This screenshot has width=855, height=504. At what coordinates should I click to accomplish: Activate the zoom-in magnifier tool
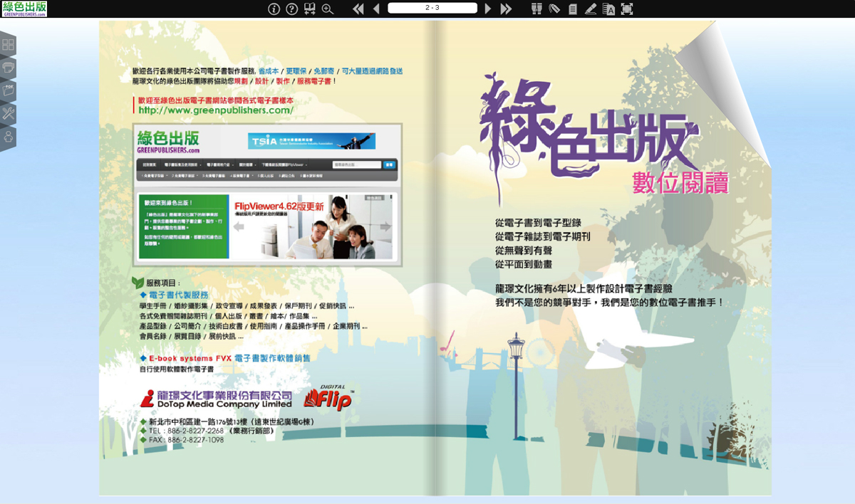coord(328,9)
